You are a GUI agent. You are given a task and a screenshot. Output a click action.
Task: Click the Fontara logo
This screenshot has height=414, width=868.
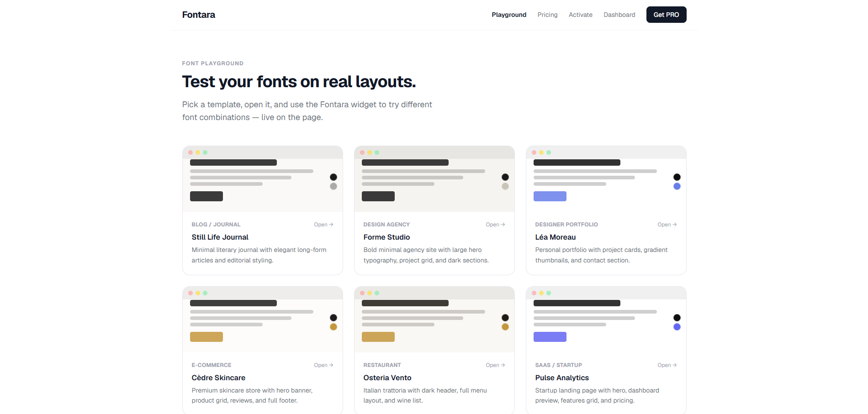[x=198, y=15]
